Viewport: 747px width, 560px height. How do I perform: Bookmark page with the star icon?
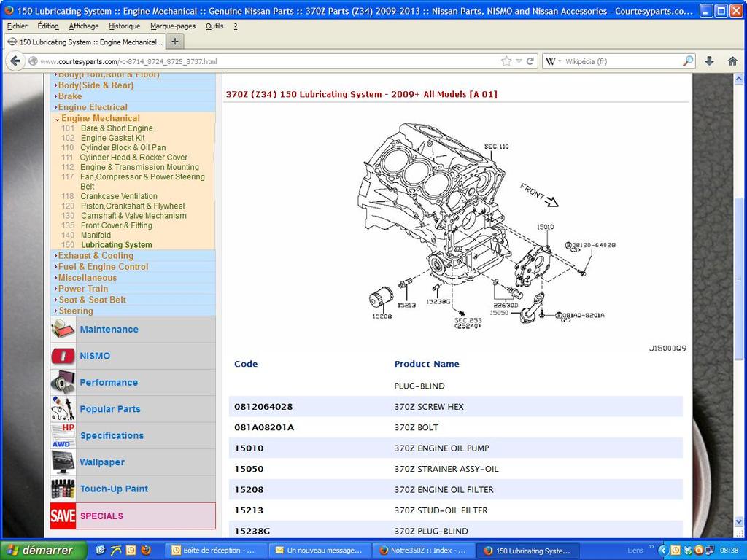pos(506,61)
